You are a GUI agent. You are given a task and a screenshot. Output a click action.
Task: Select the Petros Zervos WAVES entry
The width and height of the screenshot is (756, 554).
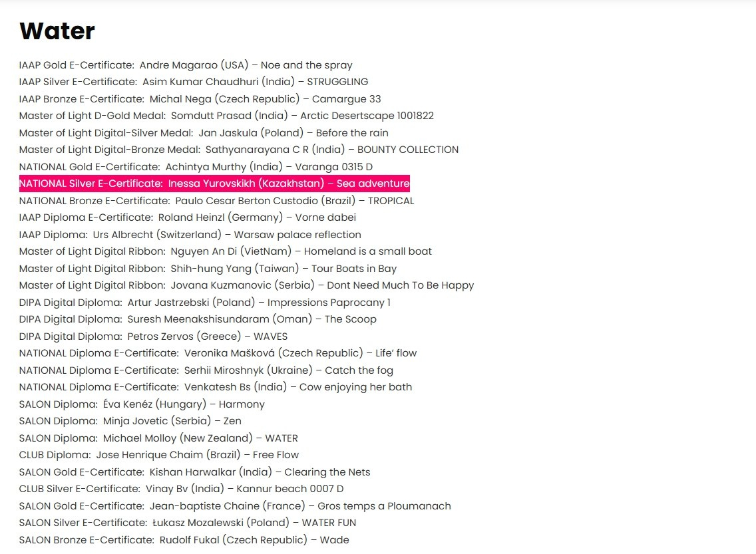(x=153, y=337)
